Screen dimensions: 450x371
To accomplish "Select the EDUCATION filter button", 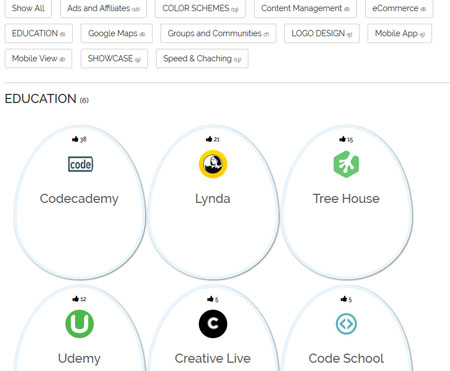I will pyautogui.click(x=39, y=33).
